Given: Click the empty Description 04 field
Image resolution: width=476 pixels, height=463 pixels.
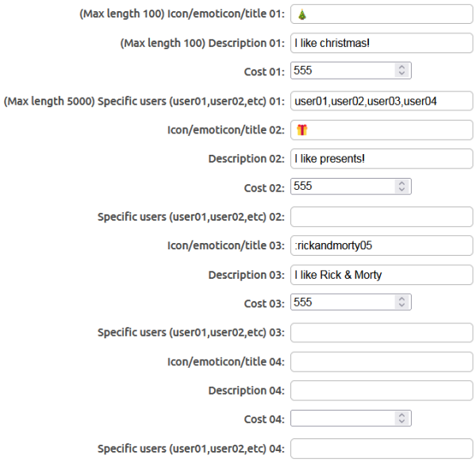Looking at the screenshot, I should coord(382,390).
